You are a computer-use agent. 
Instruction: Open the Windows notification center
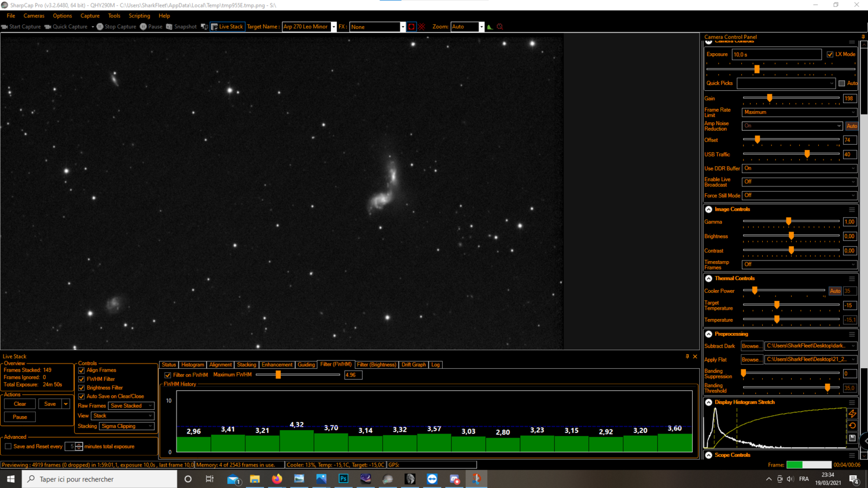coord(854,479)
